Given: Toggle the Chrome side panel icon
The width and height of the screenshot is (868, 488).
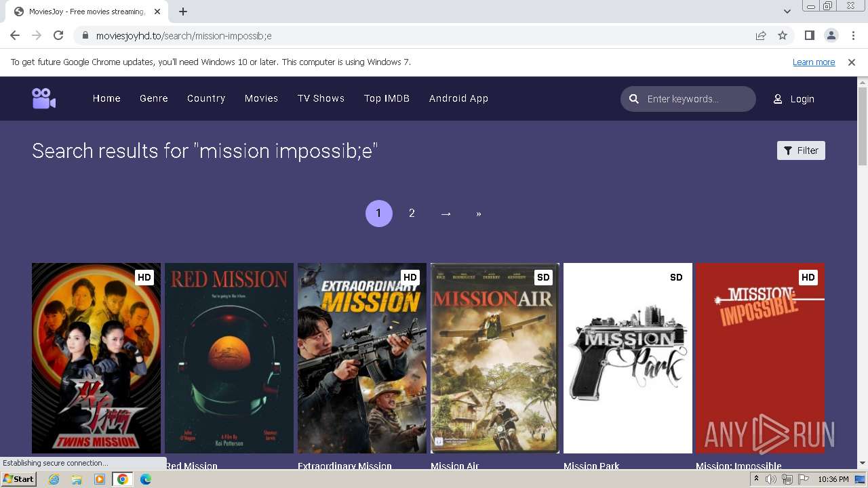Looking at the screenshot, I should pos(810,35).
